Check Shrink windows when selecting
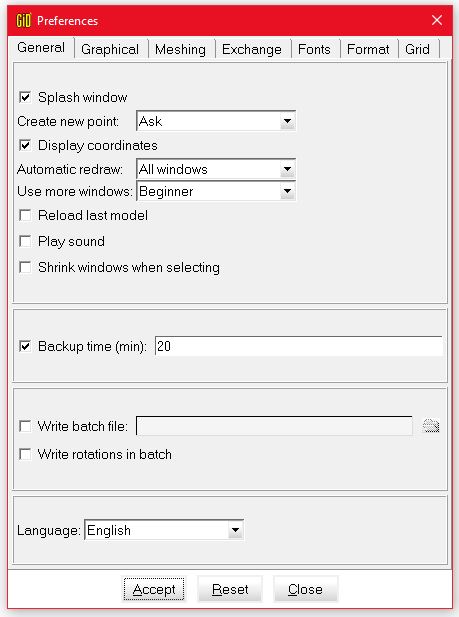This screenshot has height=617, width=459. 25,267
